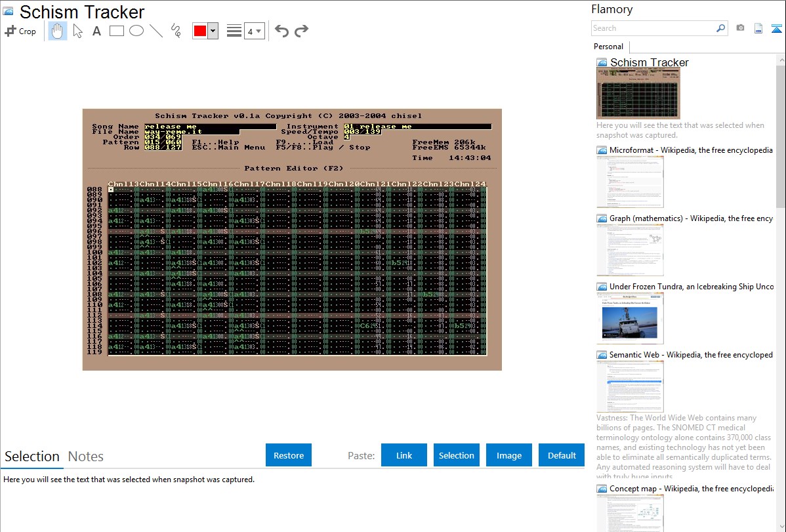Open the Microformat Wikipedia snapshot title
The width and height of the screenshot is (786, 532).
[691, 150]
